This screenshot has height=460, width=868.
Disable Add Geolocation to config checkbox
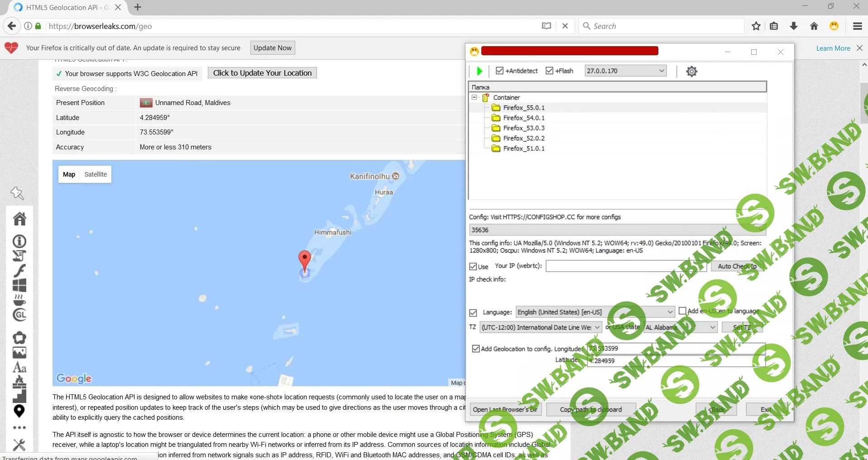tap(476, 349)
